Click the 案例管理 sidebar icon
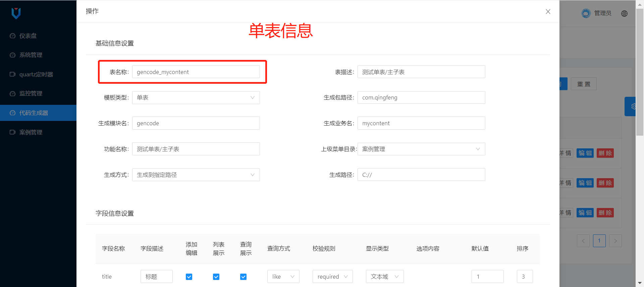The width and height of the screenshot is (644, 287). point(13,132)
